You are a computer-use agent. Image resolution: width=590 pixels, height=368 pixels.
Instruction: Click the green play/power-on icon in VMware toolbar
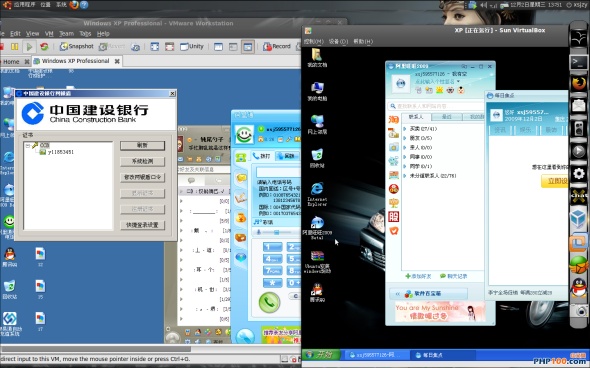29,47
